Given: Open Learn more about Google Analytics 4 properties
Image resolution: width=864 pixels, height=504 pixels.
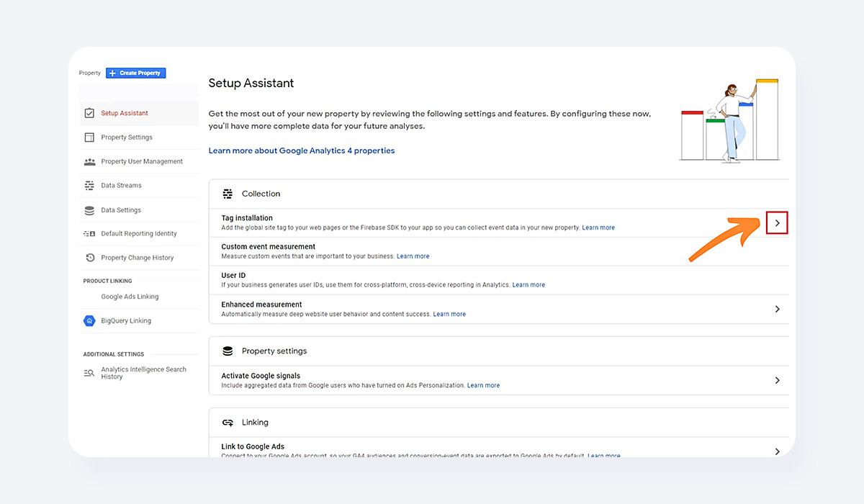Looking at the screenshot, I should coord(302,150).
